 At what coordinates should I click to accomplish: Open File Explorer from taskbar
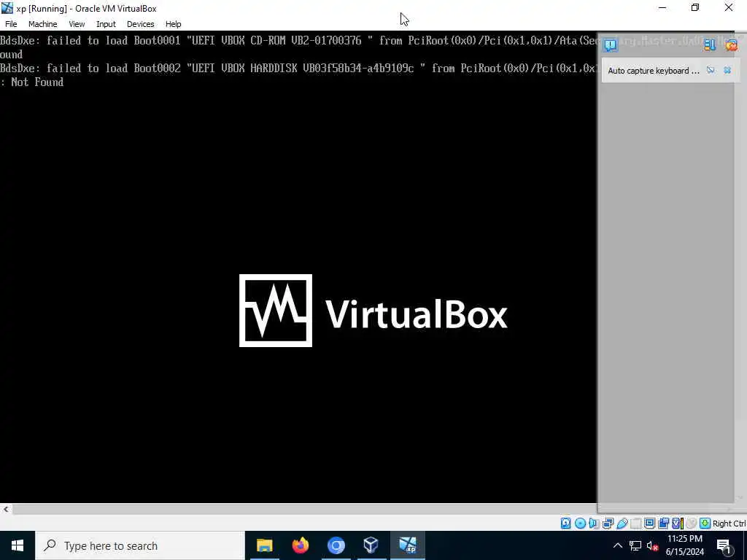click(x=264, y=545)
